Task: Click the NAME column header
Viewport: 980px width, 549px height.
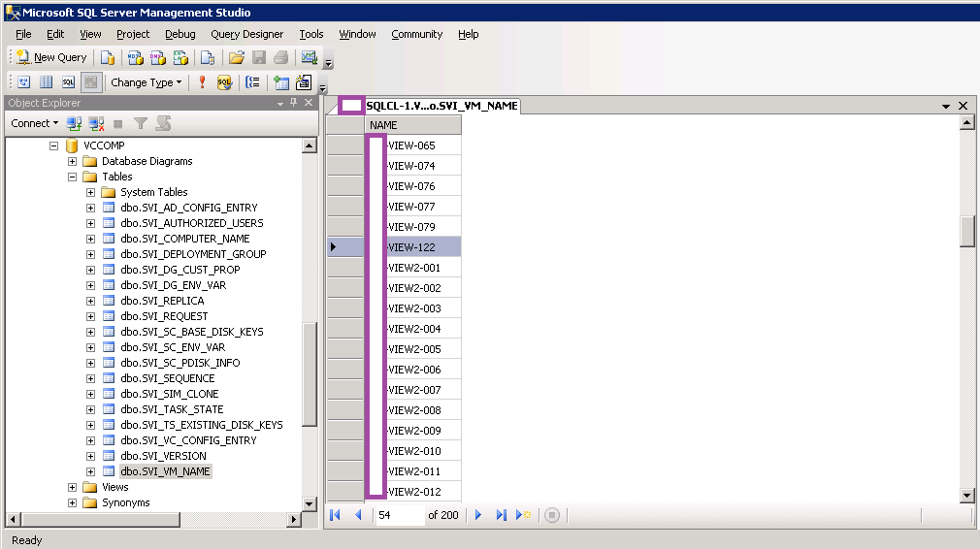Action: click(x=383, y=125)
